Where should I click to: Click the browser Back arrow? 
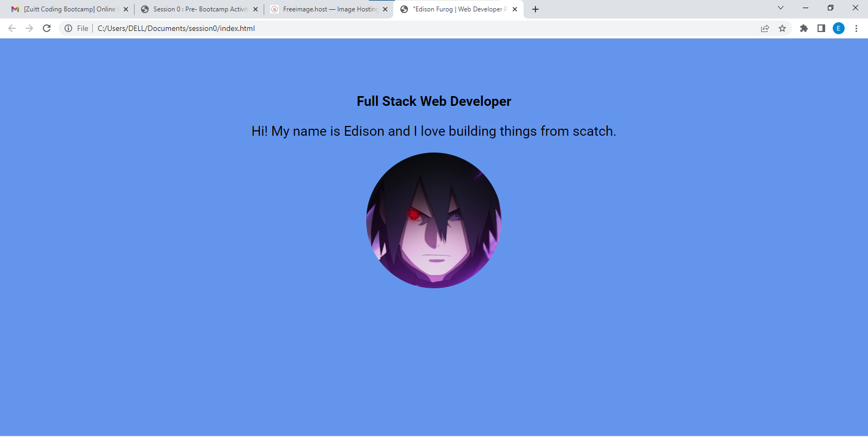[x=12, y=28]
